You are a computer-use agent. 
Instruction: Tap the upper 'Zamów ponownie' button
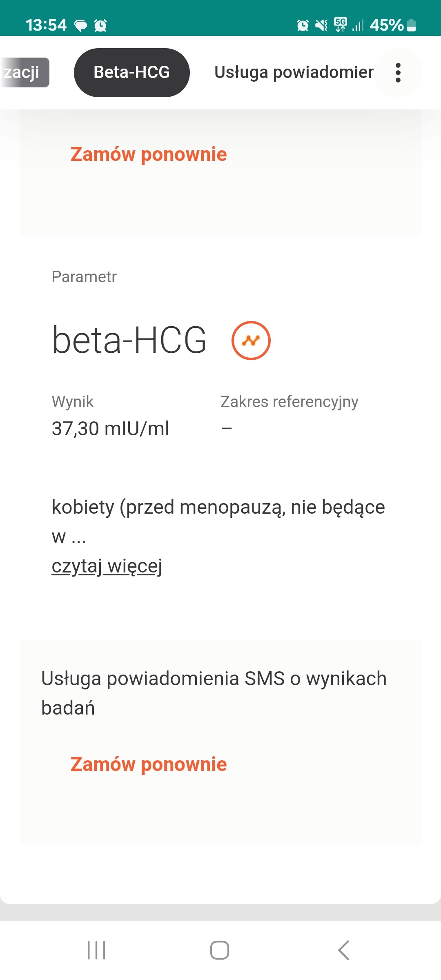149,154
